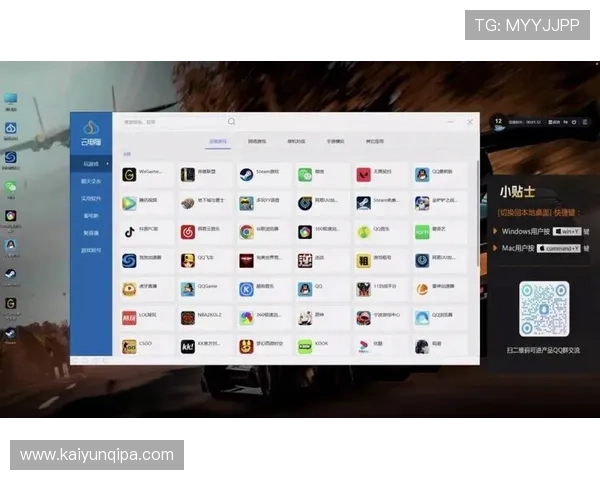Open the Tencent Video play-arrow tile
Screen dimensions: 600x480
147,204
